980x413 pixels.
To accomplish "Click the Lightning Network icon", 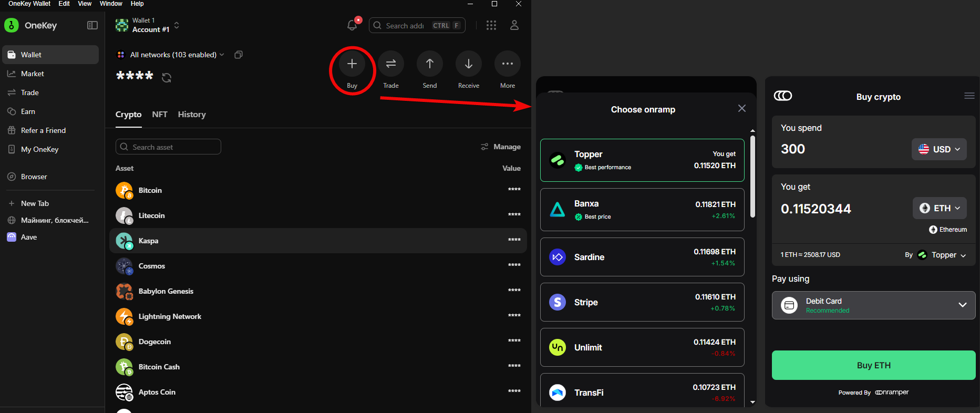I will [124, 316].
